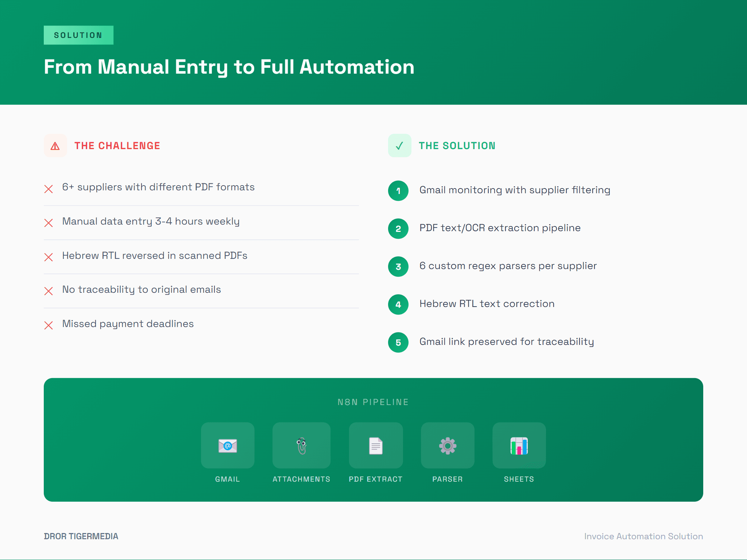Viewport: 747px width, 560px height.
Task: Click the red X beside Manual data entry
Action: tap(49, 222)
